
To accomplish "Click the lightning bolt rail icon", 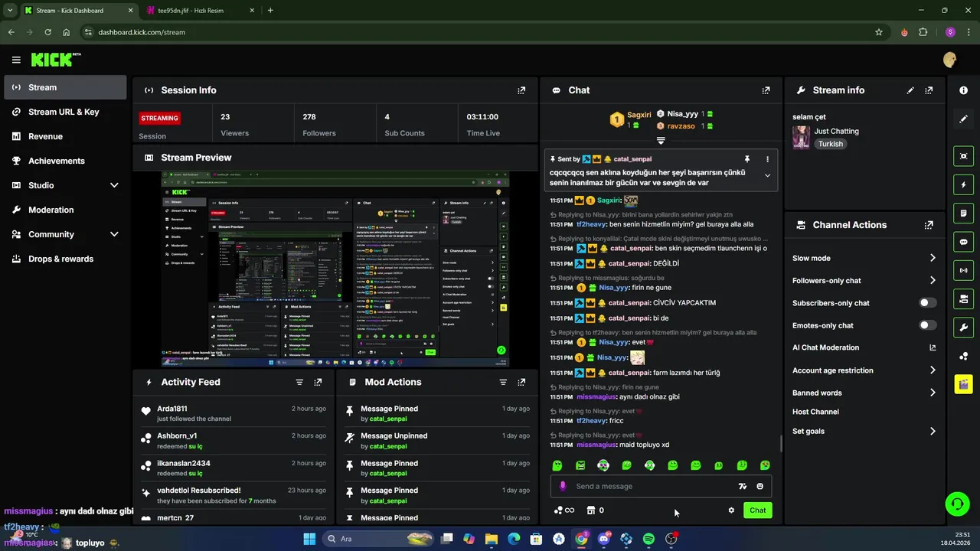I will [x=963, y=184].
